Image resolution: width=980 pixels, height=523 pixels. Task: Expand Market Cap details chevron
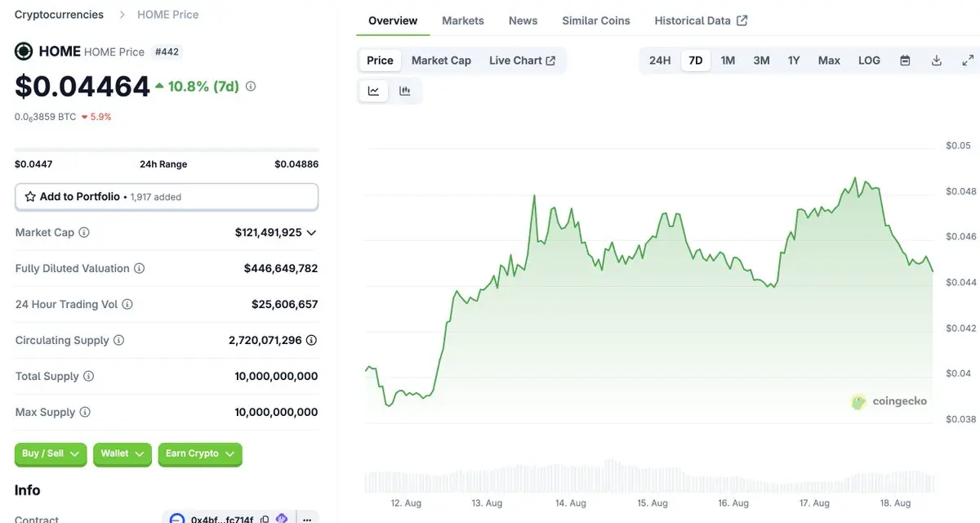[x=311, y=233]
